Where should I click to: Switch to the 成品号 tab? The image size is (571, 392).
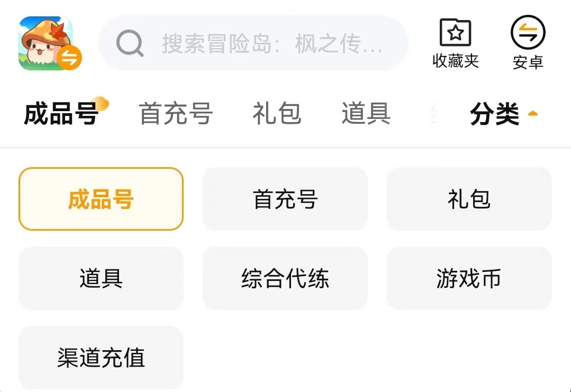point(61,114)
